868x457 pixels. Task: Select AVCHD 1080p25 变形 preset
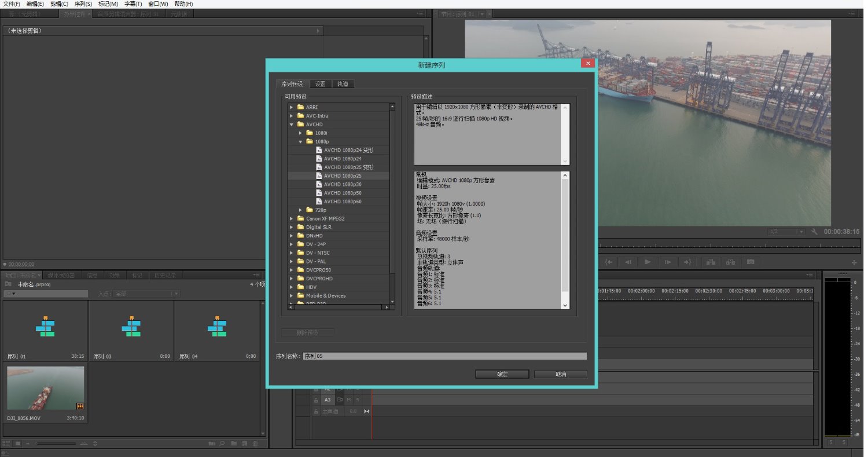[x=349, y=167]
